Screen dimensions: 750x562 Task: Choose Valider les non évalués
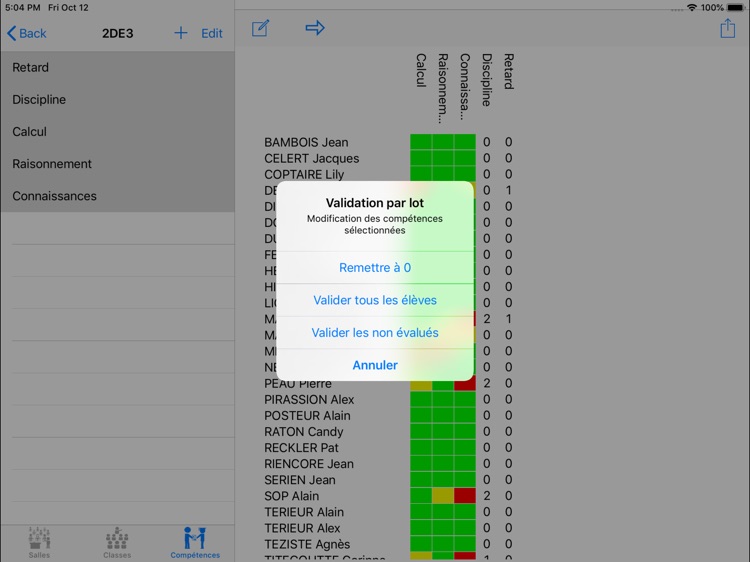[375, 332]
